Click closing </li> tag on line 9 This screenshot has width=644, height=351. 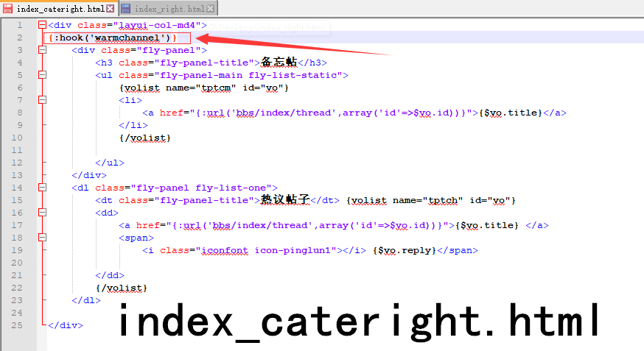click(133, 126)
